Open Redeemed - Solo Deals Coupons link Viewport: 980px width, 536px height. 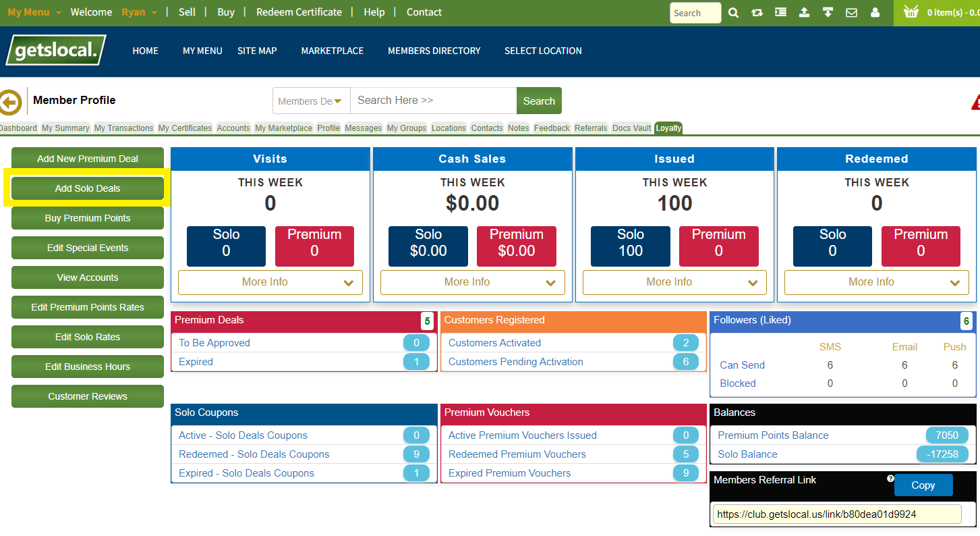254,454
